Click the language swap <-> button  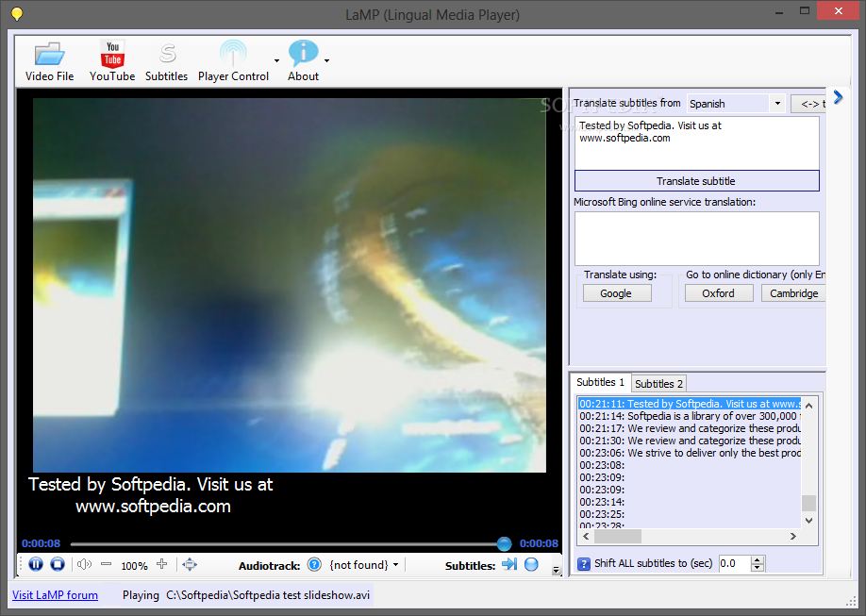tap(809, 104)
